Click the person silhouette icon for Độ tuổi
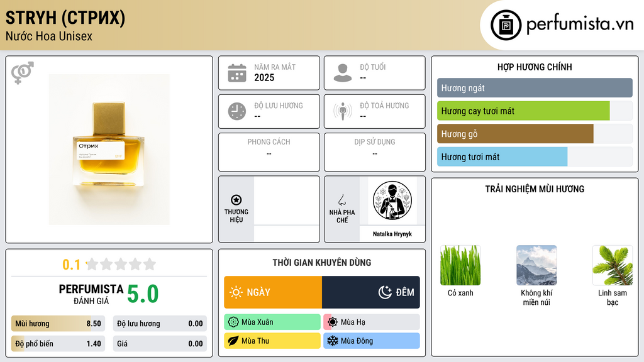 pyautogui.click(x=343, y=73)
